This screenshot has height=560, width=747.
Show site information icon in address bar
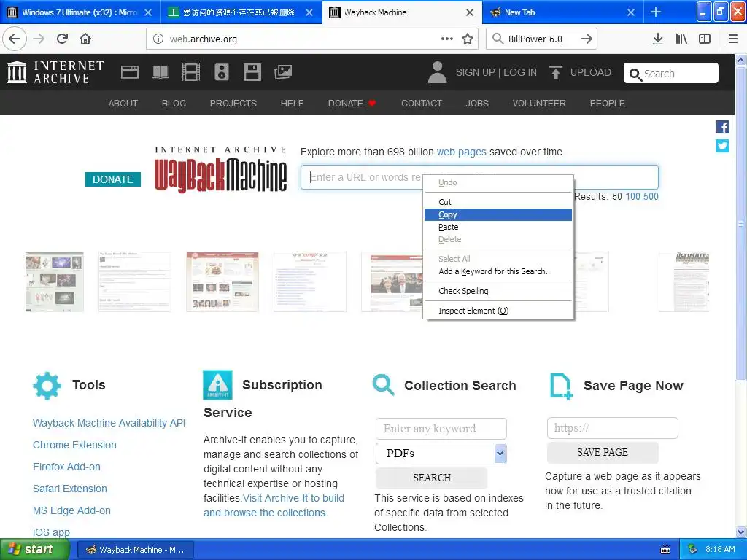coord(158,39)
